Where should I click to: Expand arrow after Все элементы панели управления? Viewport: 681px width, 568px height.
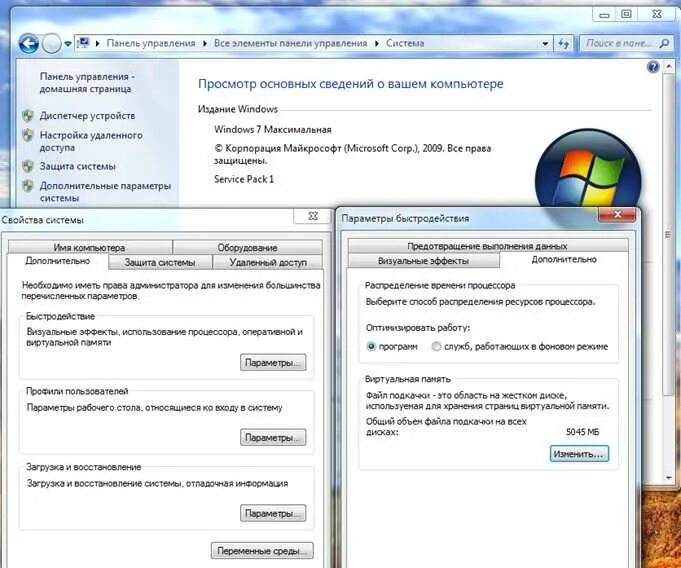(377, 43)
